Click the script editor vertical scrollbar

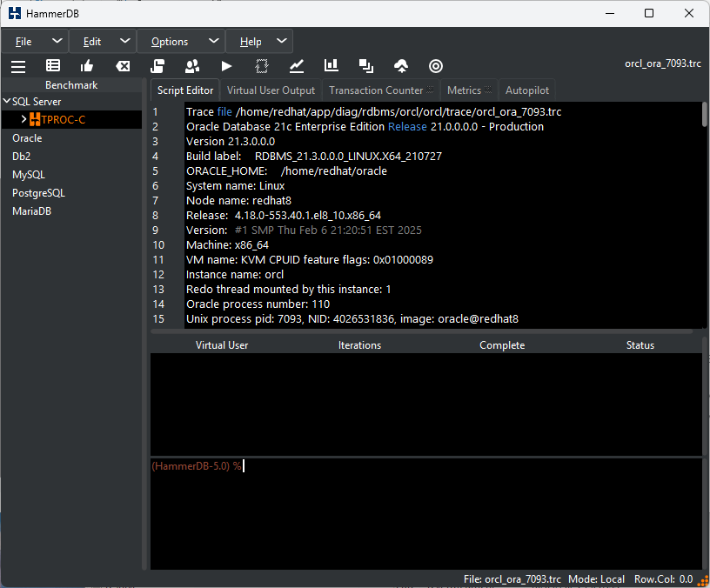tap(705, 115)
